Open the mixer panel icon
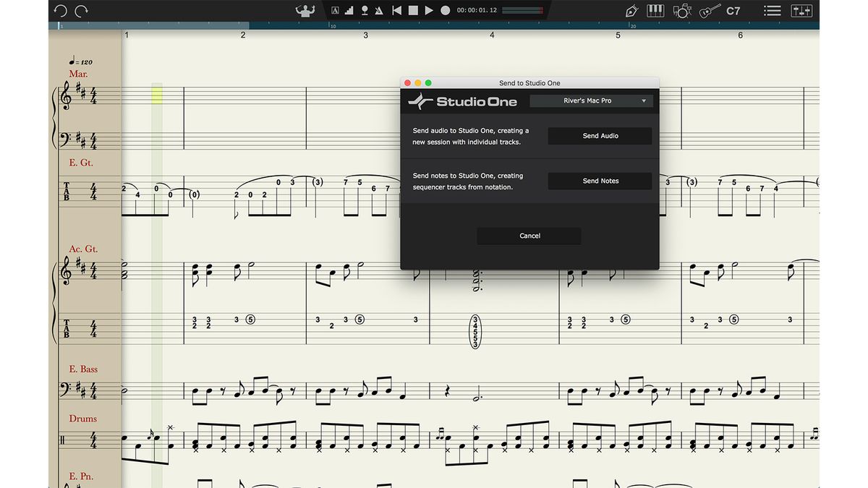 (x=801, y=10)
